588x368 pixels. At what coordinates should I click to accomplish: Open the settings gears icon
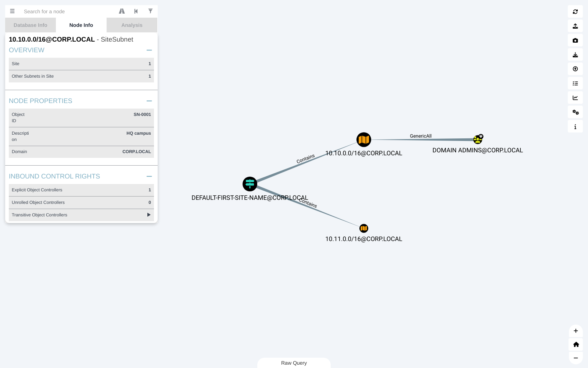coord(575,112)
